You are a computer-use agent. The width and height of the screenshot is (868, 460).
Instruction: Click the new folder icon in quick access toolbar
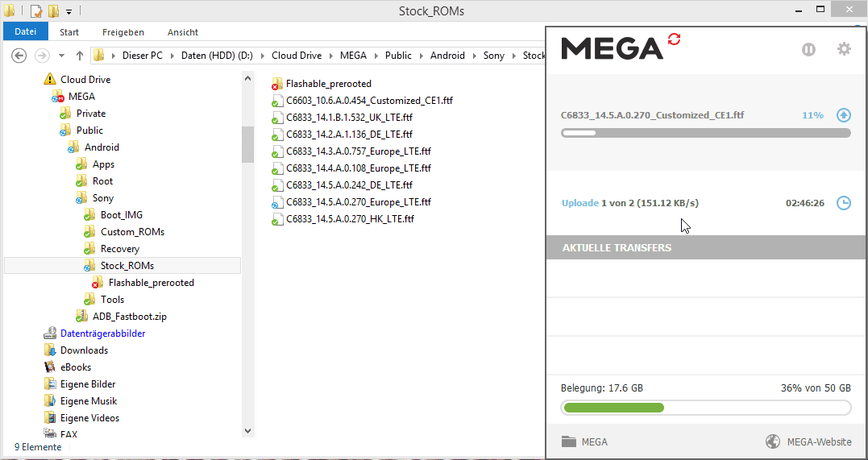(54, 10)
